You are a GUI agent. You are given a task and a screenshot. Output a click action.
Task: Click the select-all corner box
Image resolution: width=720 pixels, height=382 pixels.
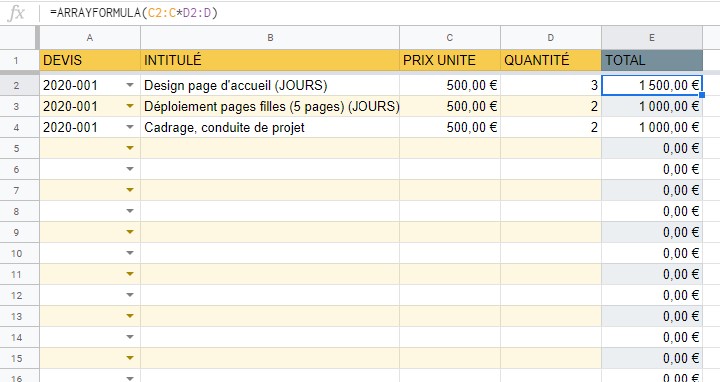point(19,38)
